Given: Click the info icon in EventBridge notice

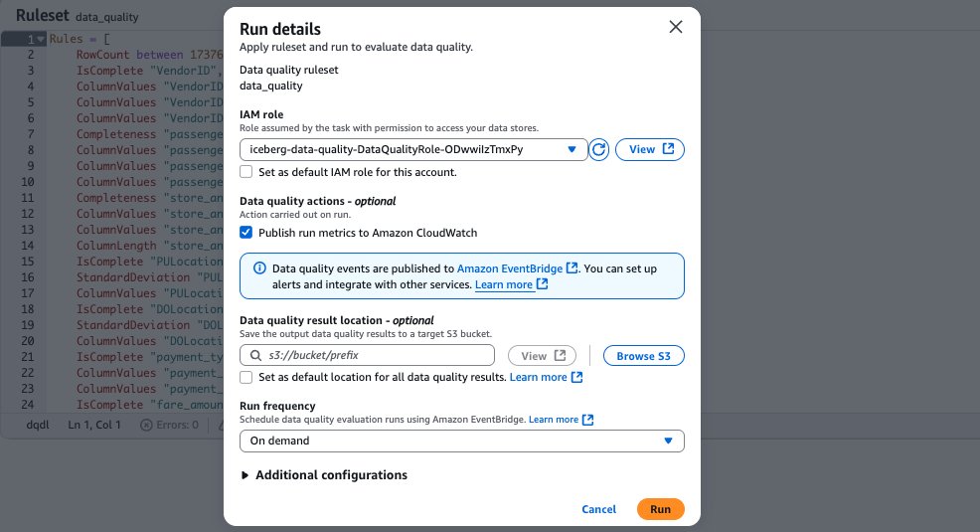Looking at the screenshot, I should [259, 268].
